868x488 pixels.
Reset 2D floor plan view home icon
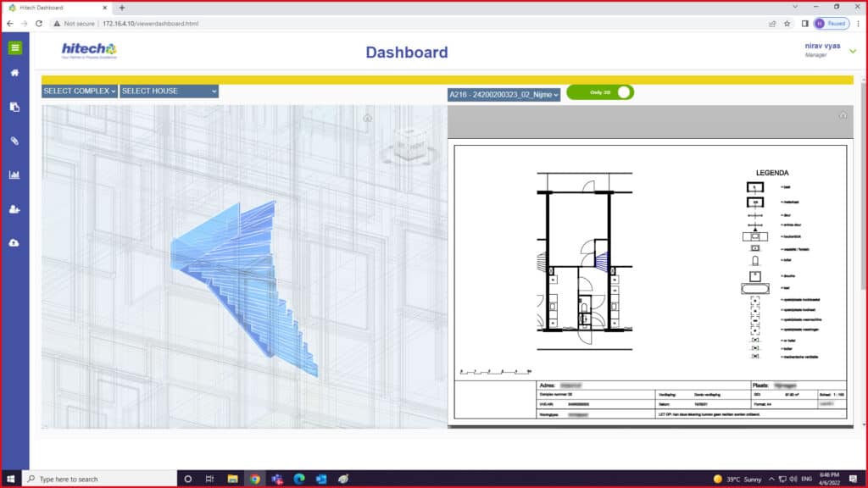(x=843, y=115)
